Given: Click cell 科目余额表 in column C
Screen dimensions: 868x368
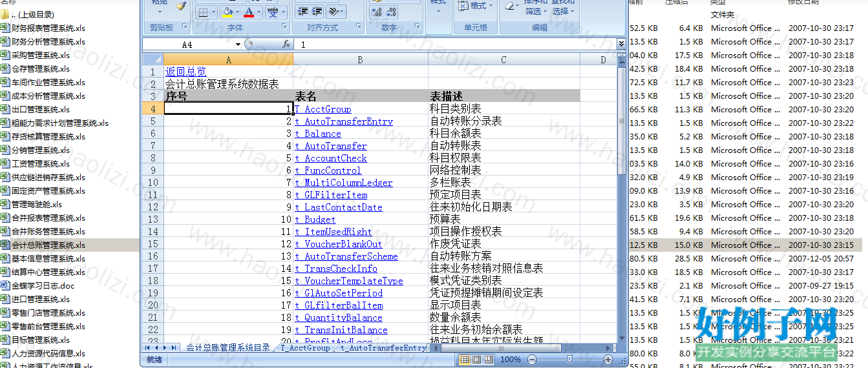Looking at the screenshot, I should [456, 134].
